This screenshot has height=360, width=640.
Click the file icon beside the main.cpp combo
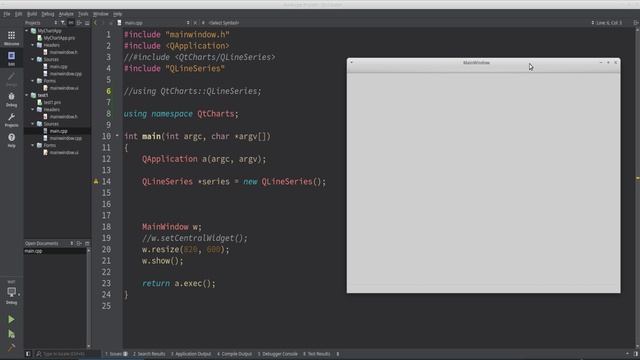pos(119,23)
